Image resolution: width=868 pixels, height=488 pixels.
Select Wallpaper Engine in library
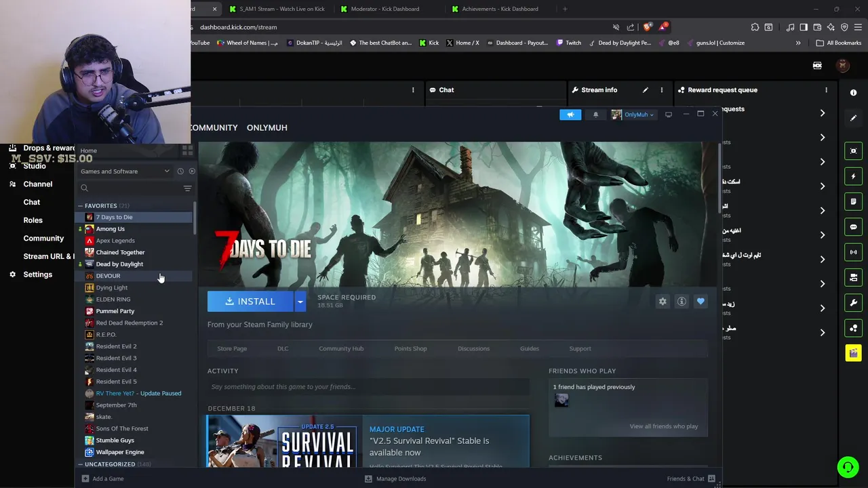coord(120,452)
